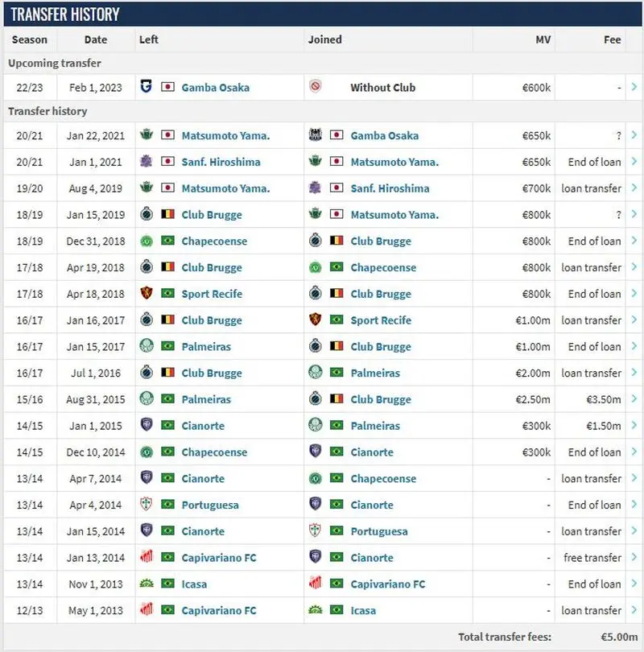Click the Total transfer fees €5.00m value
This screenshot has height=652, width=644.
[618, 637]
